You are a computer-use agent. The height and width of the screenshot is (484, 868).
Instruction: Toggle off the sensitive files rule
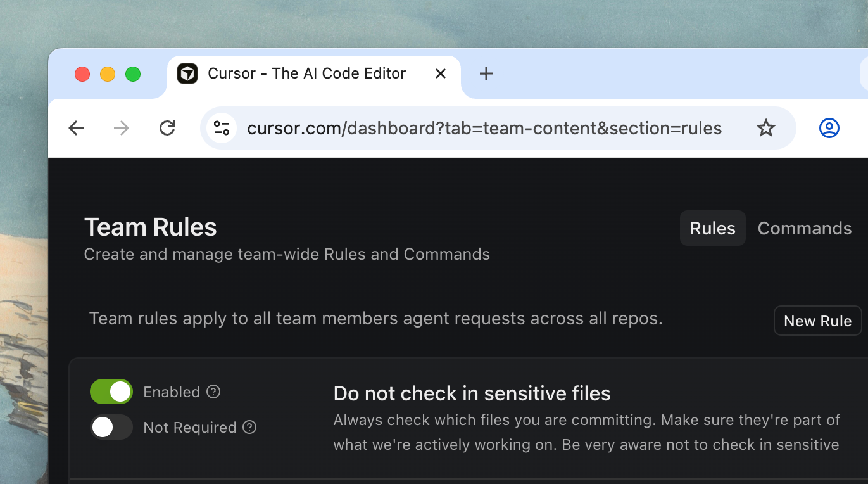pos(111,392)
